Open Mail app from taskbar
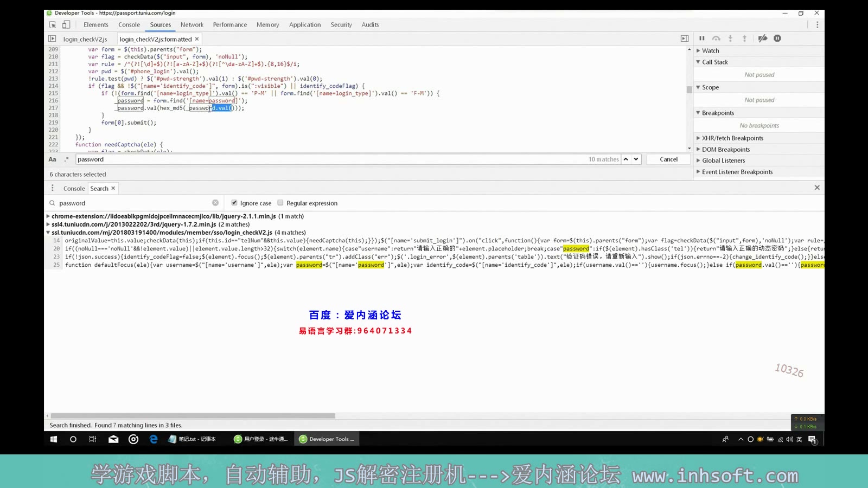 (113, 439)
